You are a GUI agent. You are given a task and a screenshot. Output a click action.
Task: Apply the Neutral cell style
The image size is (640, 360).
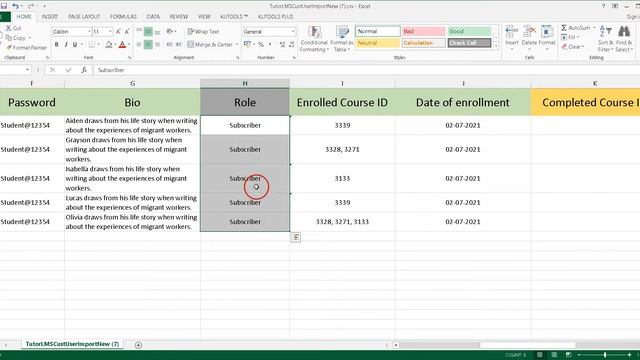pyautogui.click(x=378, y=43)
